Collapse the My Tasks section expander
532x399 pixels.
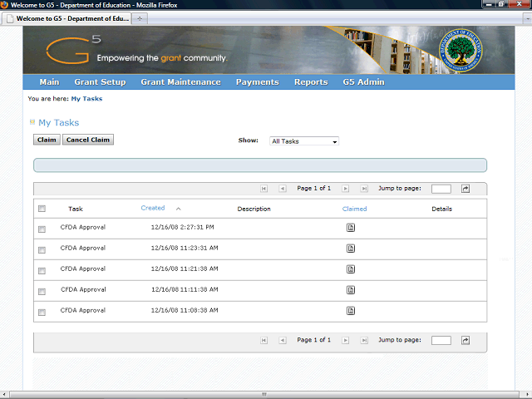coord(32,122)
